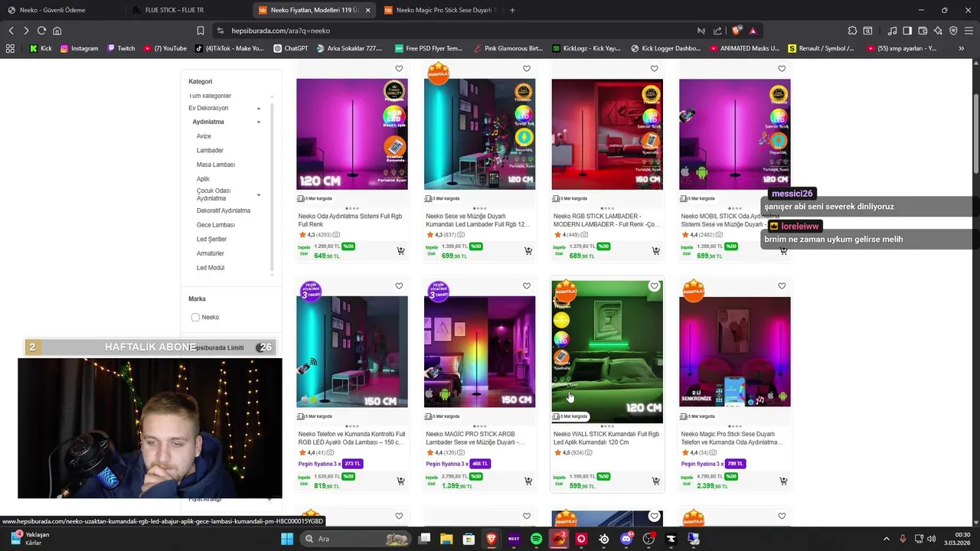The height and width of the screenshot is (551, 980).
Task: Favorite the Neeko WALL STICK product
Action: [x=654, y=286]
